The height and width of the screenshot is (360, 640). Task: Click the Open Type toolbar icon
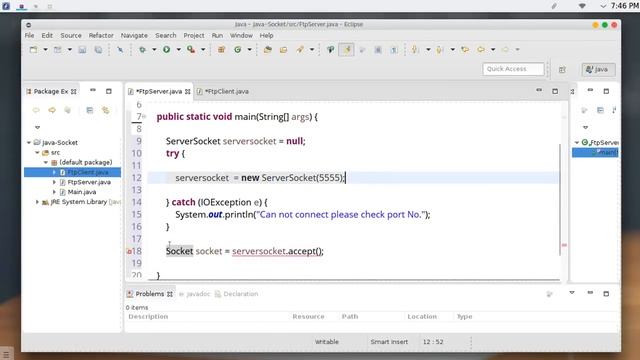tap(268, 49)
